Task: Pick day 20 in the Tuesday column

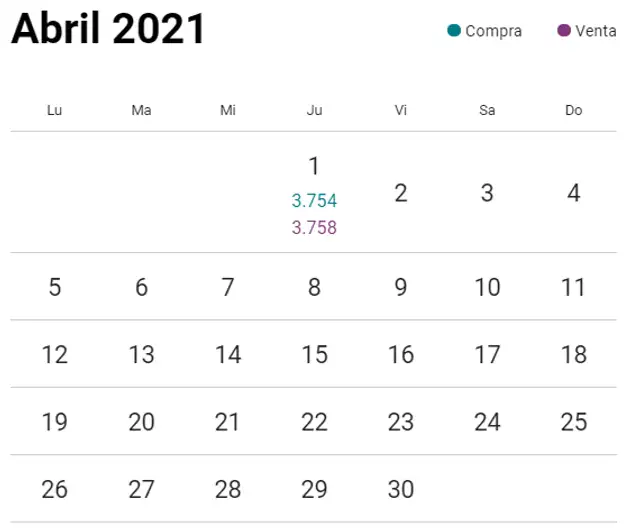Action: [x=141, y=422]
